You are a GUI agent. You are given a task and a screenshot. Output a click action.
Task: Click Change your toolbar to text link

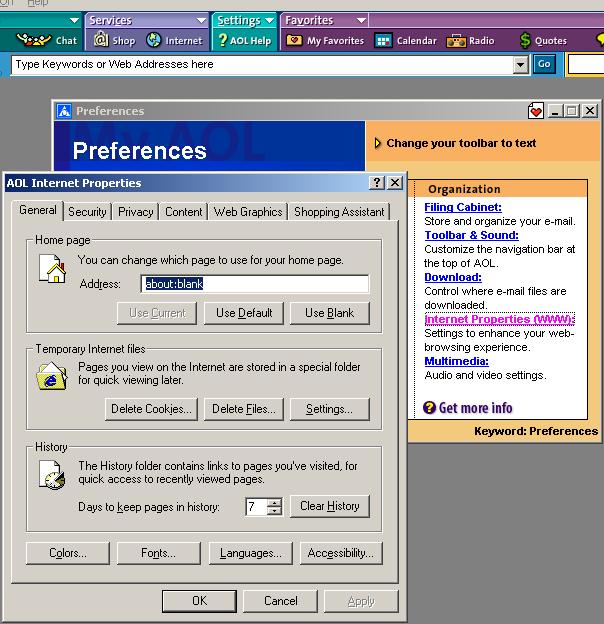pos(461,143)
